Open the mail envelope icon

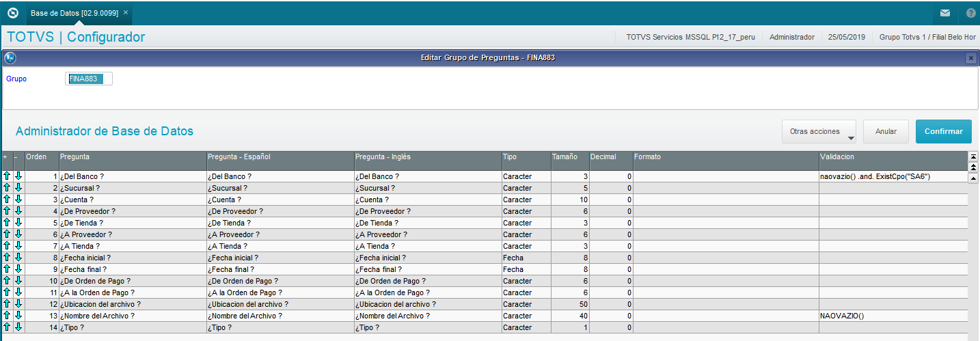(945, 13)
